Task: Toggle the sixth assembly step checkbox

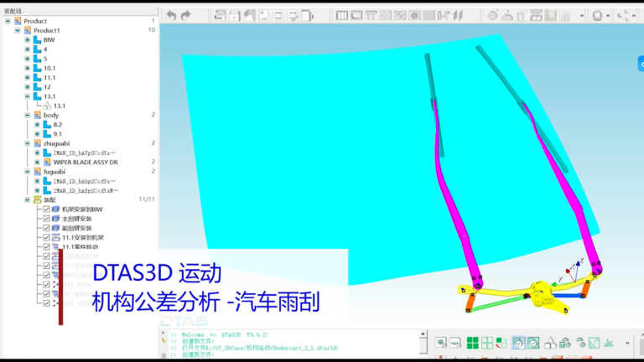Action: coord(46,256)
